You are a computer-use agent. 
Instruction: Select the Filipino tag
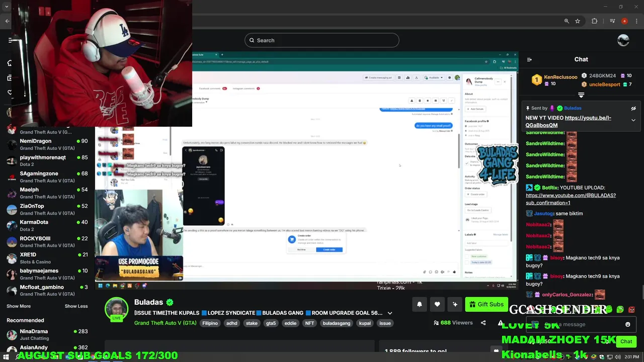pyautogui.click(x=210, y=323)
